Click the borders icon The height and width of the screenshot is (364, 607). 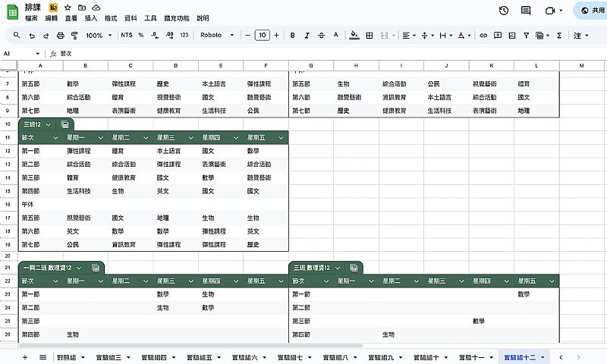point(372,36)
